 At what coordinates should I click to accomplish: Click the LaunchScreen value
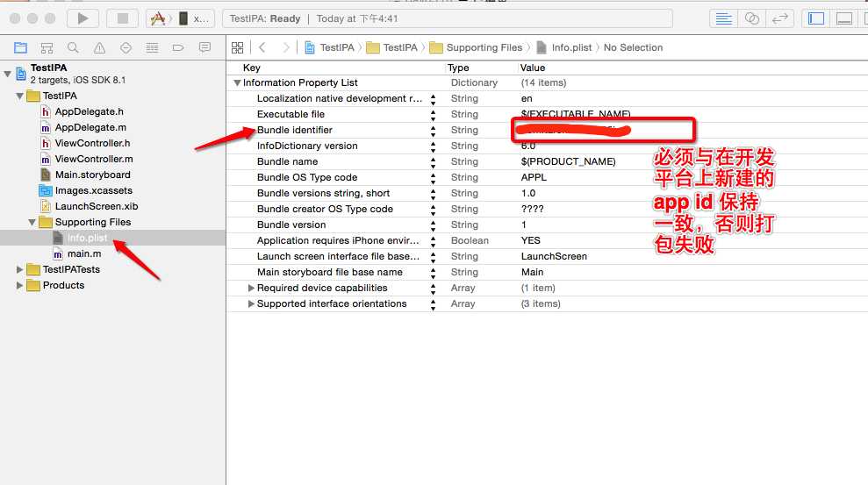(554, 257)
